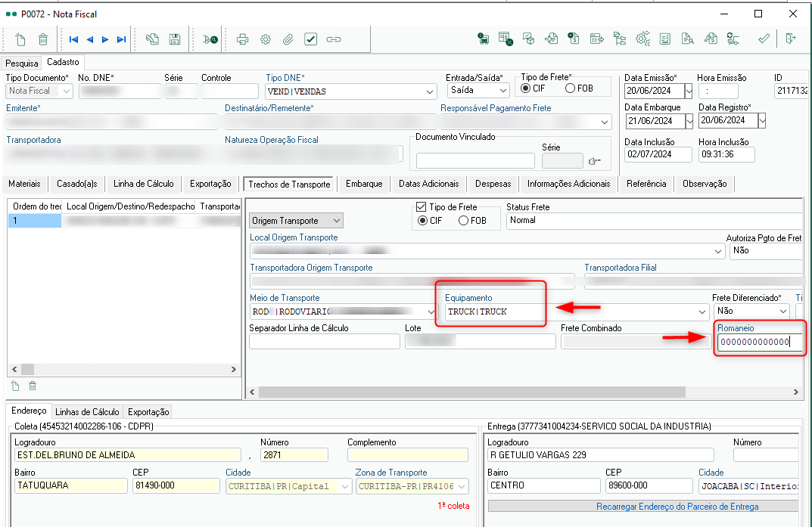
Task: Confirm with the large checkmark toolbar icon
Action: (x=764, y=39)
